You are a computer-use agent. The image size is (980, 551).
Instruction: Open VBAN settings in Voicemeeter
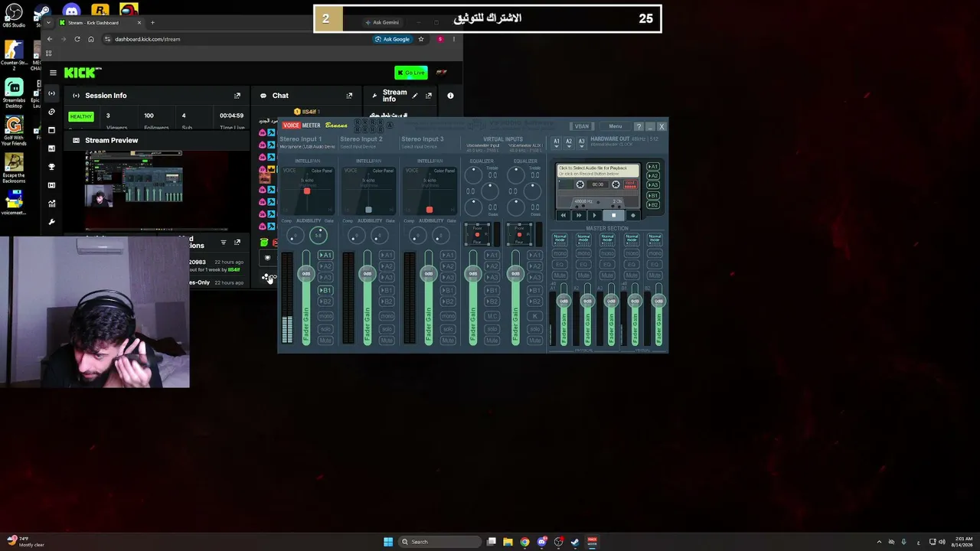click(x=582, y=126)
